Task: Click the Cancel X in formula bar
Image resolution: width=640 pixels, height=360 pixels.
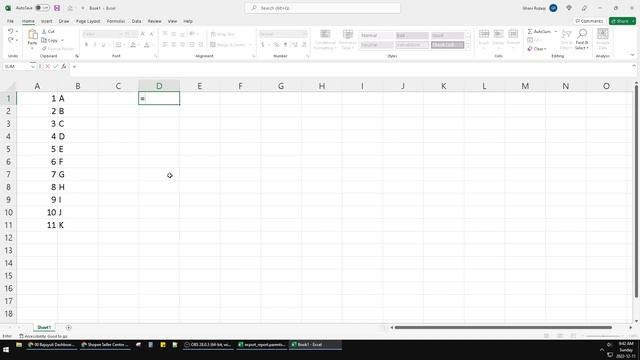Action: pyautogui.click(x=48, y=66)
